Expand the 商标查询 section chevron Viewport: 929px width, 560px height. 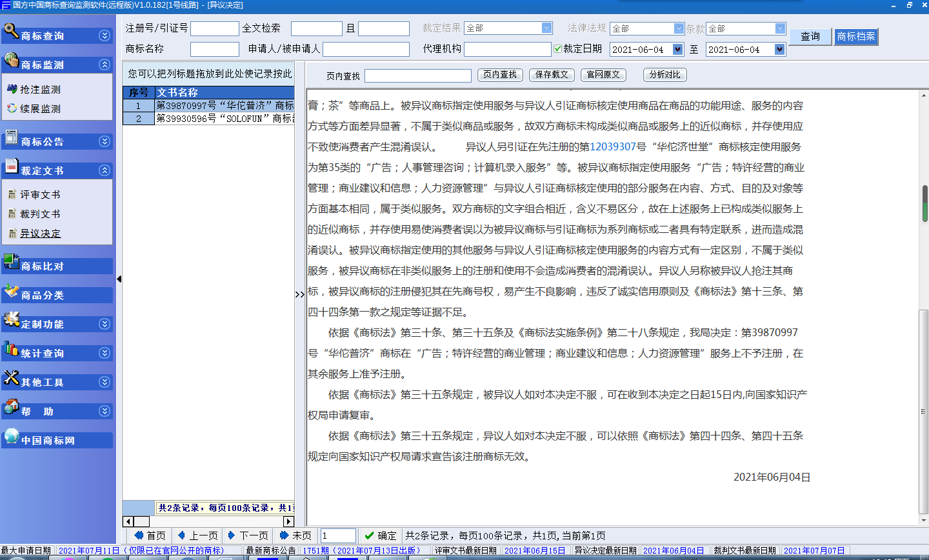pyautogui.click(x=105, y=35)
